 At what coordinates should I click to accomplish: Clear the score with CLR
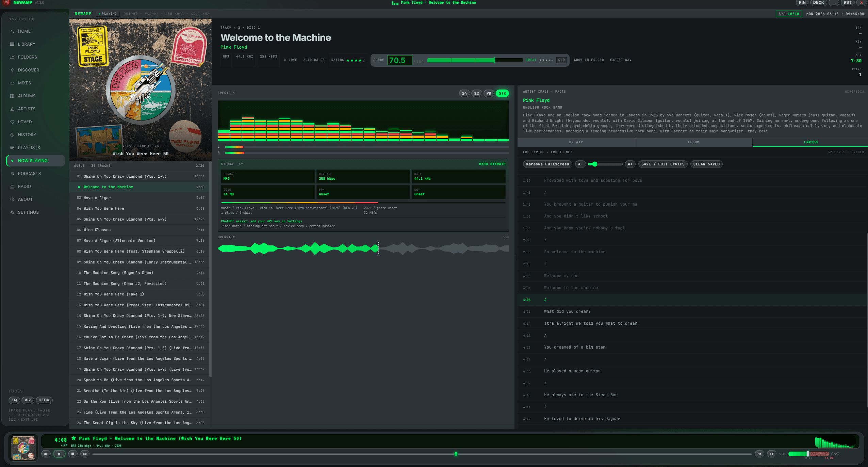[561, 60]
